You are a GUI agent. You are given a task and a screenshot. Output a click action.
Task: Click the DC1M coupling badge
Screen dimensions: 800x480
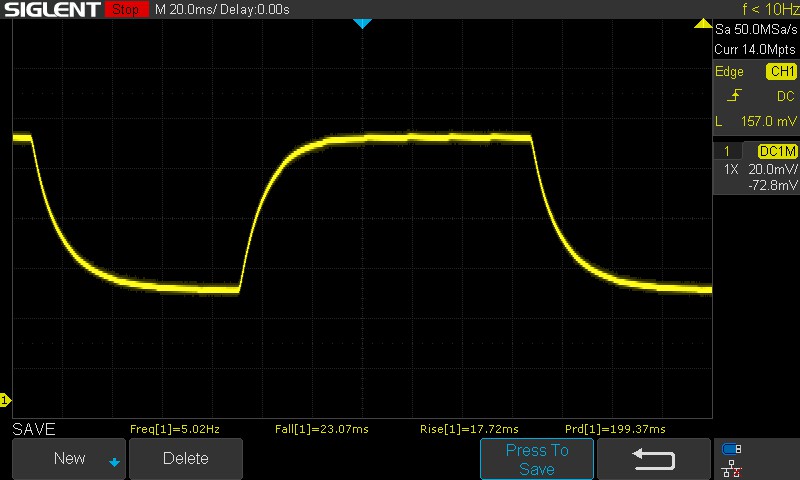point(777,151)
